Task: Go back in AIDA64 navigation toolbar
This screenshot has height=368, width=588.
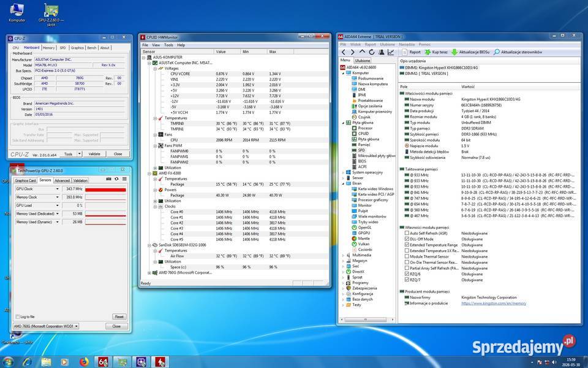Action: 343,52
